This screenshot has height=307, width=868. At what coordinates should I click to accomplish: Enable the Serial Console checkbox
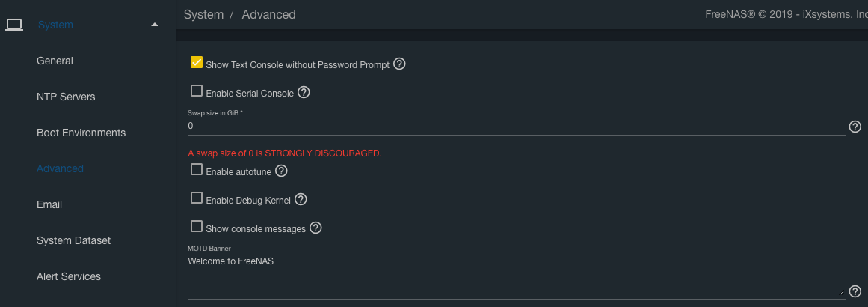[x=197, y=91]
